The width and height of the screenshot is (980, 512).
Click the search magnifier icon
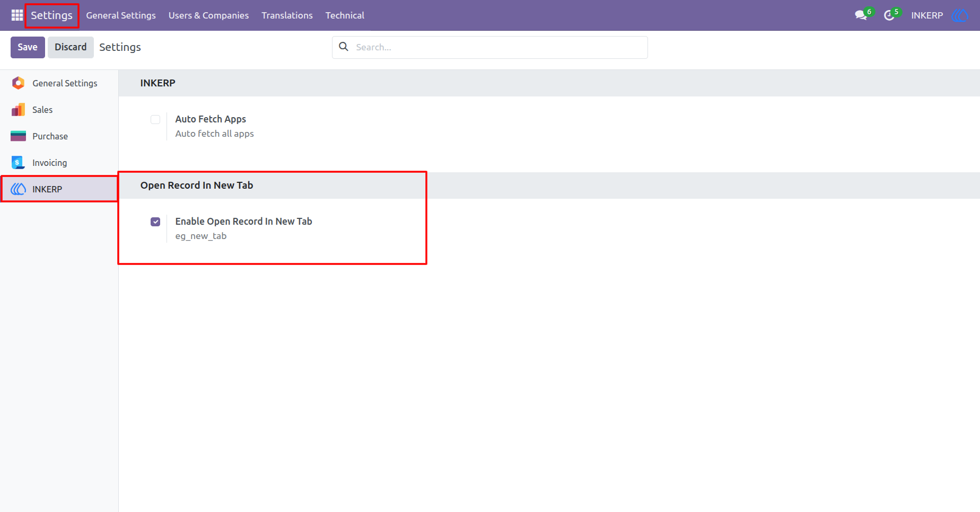(344, 47)
